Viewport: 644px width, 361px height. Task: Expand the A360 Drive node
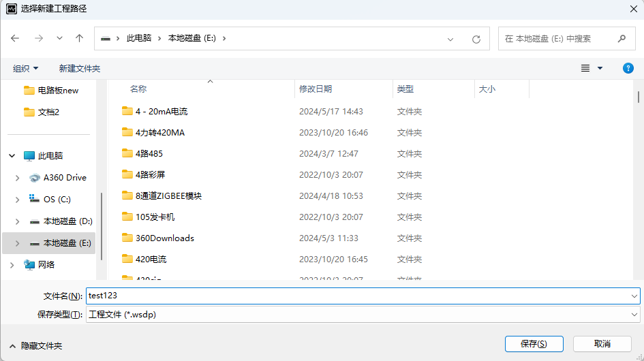(17, 178)
